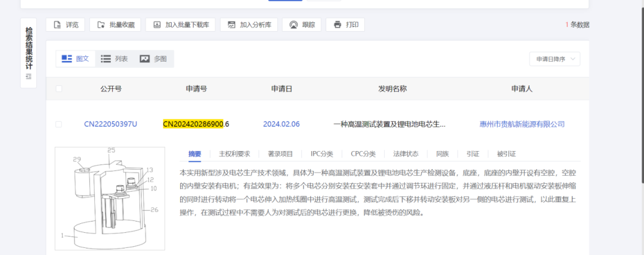The width and height of the screenshot is (644, 255).
Task: Select the IPC分类 tab
Action: click(322, 154)
